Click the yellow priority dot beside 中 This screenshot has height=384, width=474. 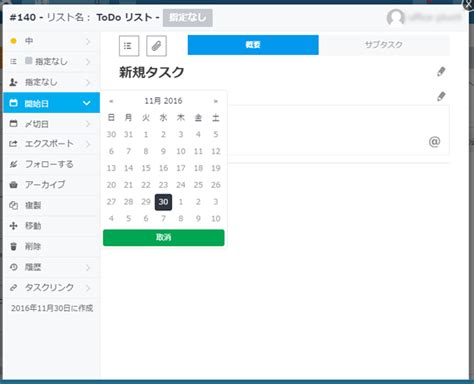[x=13, y=41]
